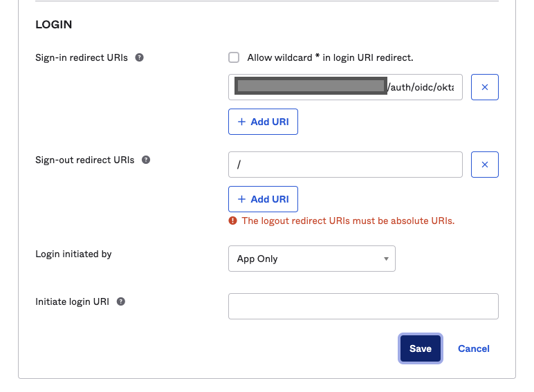Click the Login initiated by label
The height and width of the screenshot is (392, 534).
73,254
